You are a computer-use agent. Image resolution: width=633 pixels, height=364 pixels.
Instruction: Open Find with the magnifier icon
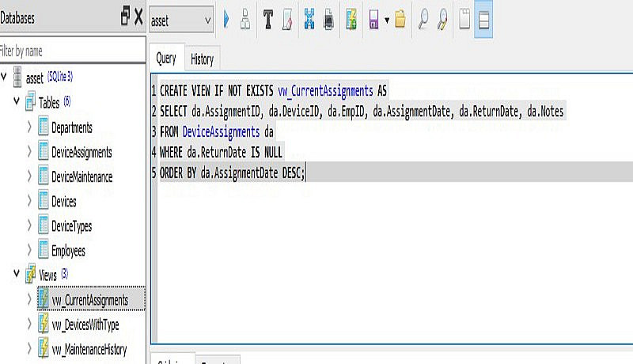[423, 19]
